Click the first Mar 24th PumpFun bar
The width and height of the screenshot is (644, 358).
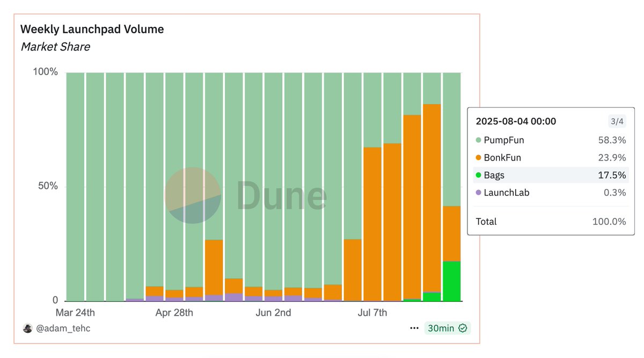point(75,186)
